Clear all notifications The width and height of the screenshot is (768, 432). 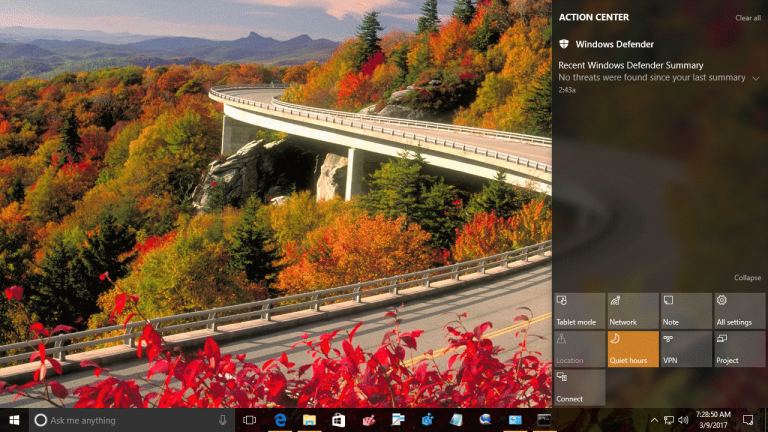(747, 18)
